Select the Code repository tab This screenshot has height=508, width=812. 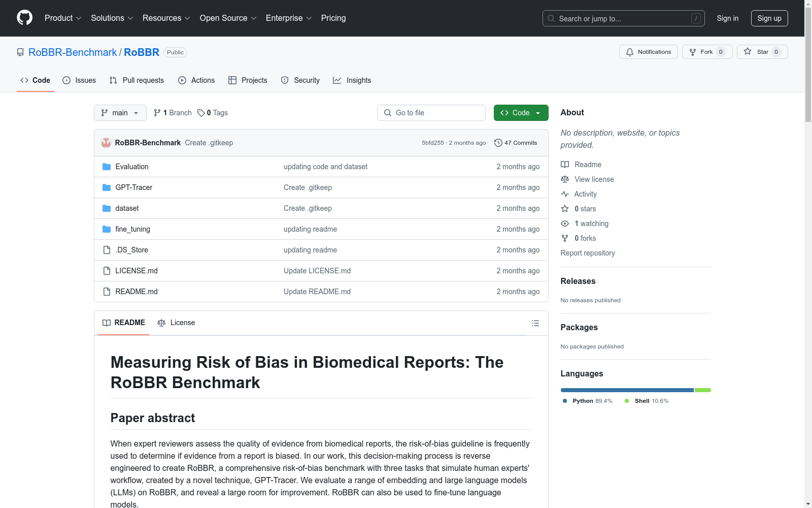tap(36, 80)
